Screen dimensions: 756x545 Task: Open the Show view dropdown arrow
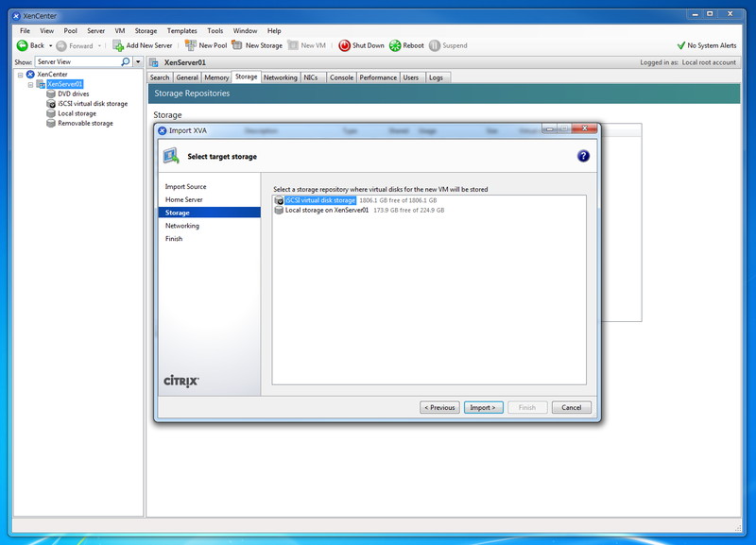(x=138, y=61)
